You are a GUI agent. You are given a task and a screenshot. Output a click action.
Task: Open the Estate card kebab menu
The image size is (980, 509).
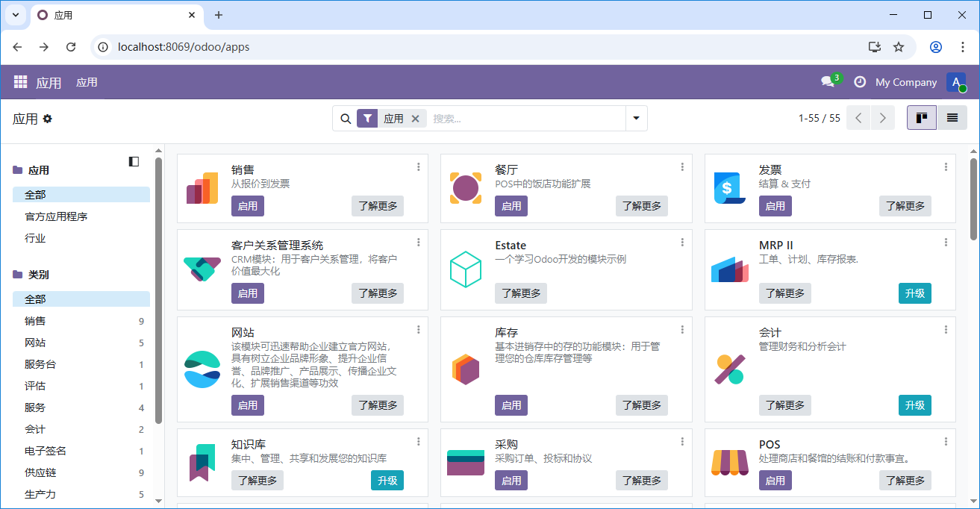click(x=682, y=243)
